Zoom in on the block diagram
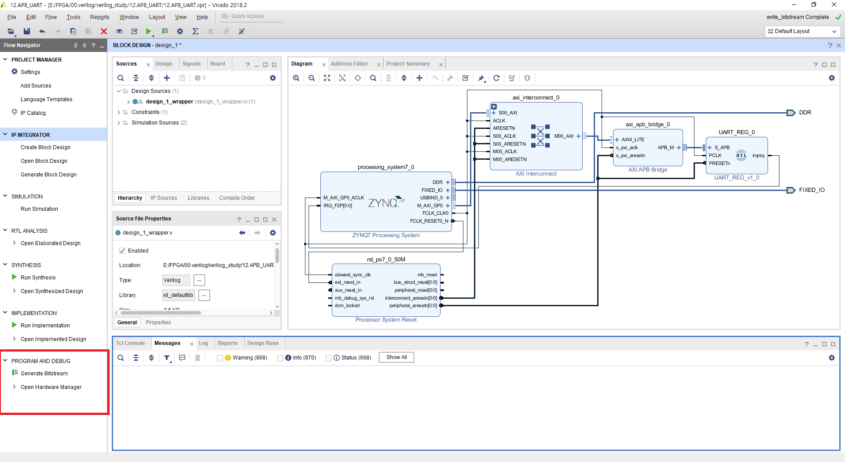The image size is (845, 462). point(296,78)
